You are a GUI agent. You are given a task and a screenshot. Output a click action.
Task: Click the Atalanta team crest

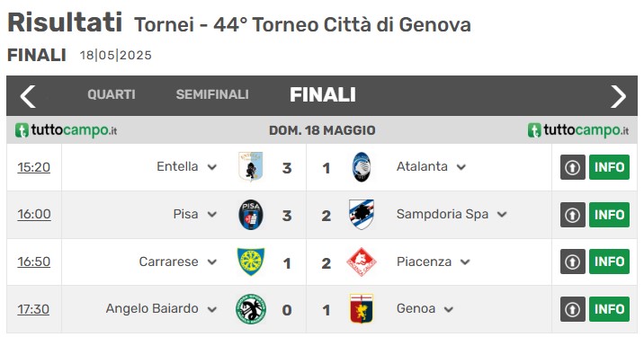coord(362,167)
